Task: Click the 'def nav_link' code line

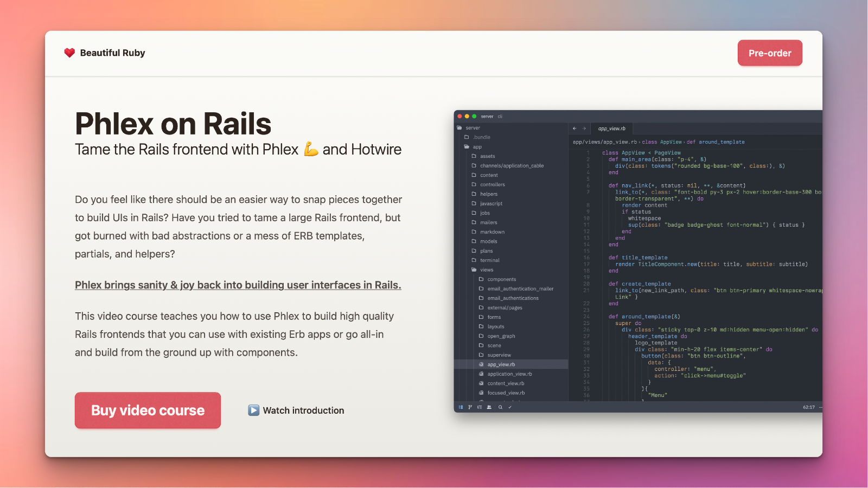Action: [677, 185]
